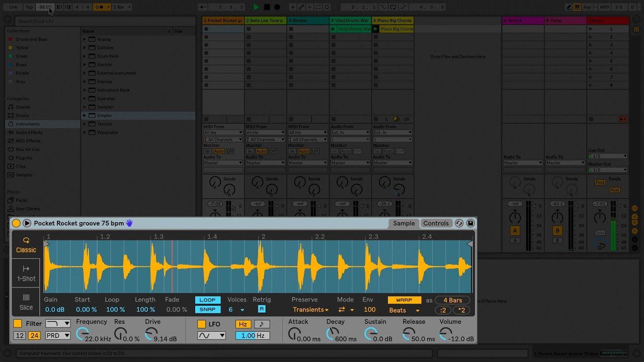Toggle the Retrig R button
644x362 pixels.
[x=262, y=309]
